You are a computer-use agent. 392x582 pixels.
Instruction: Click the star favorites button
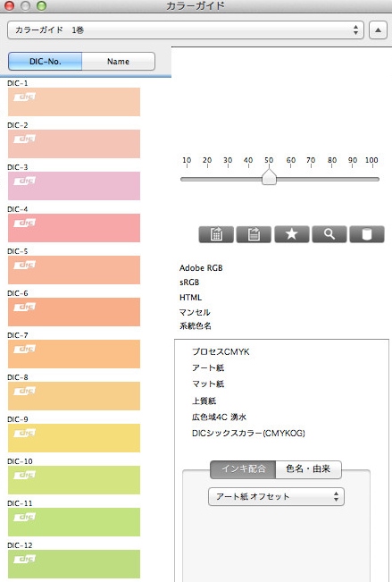[291, 234]
